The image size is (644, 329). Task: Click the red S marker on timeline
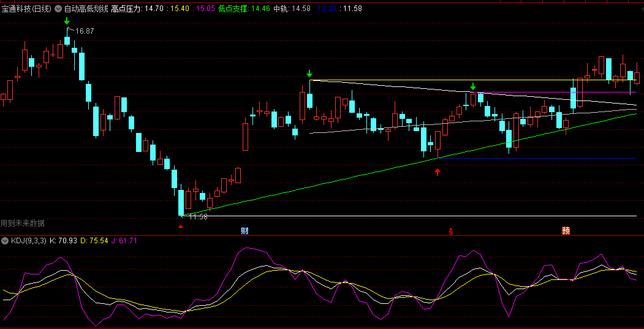click(x=450, y=232)
